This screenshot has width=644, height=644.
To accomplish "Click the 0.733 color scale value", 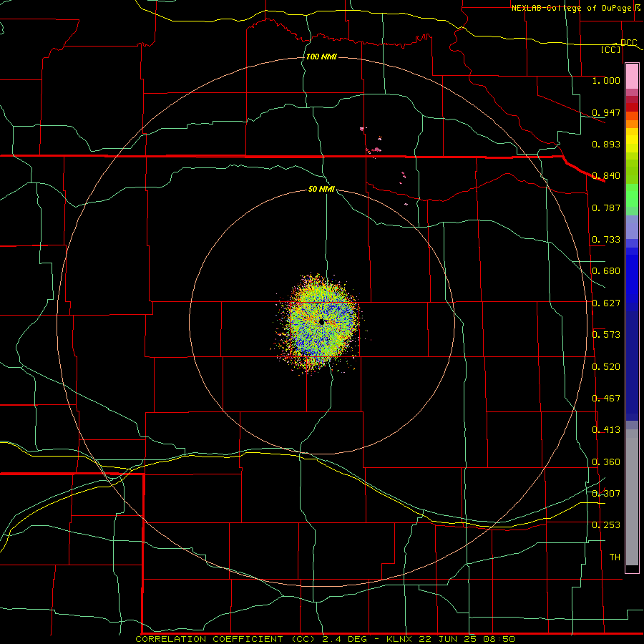I will tap(606, 240).
